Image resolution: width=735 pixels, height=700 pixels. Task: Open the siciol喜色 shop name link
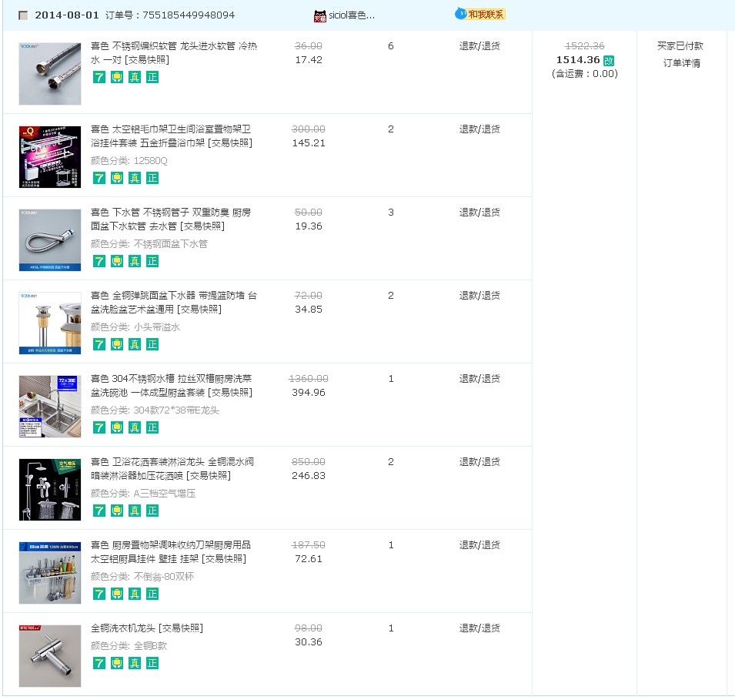[x=352, y=15]
